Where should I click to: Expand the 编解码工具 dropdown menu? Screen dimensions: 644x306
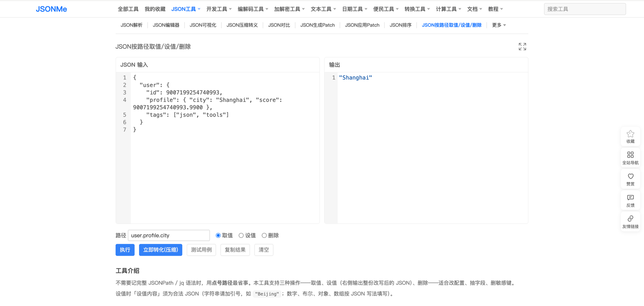point(253,9)
